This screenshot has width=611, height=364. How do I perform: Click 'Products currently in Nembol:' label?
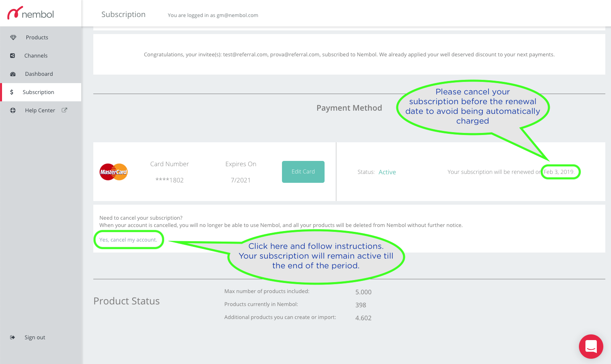pos(261,304)
